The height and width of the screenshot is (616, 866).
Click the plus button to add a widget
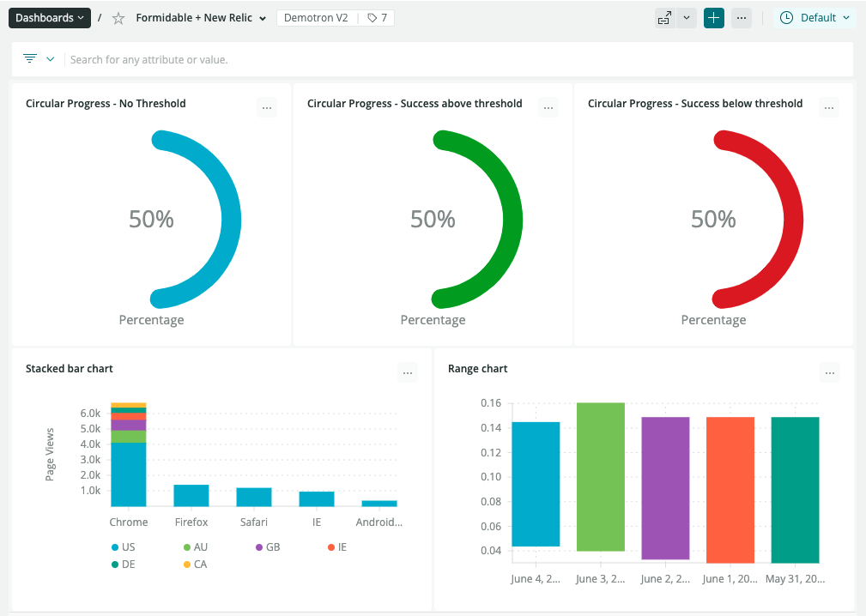tap(714, 18)
